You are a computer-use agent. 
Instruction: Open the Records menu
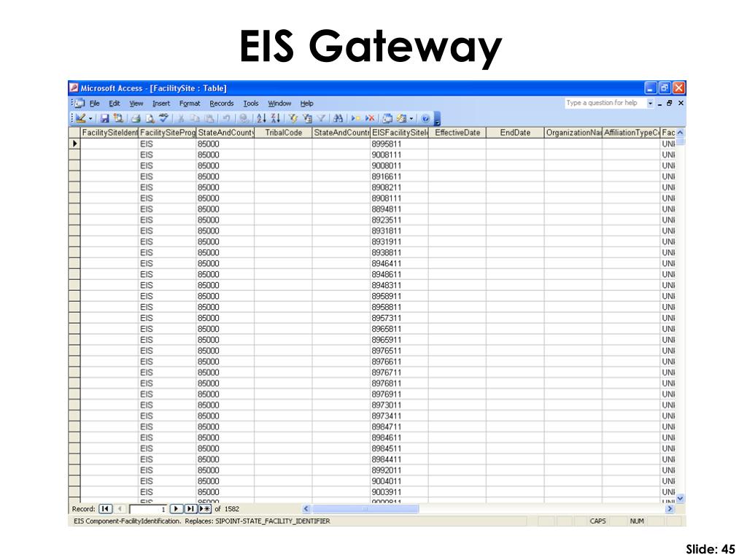222,104
